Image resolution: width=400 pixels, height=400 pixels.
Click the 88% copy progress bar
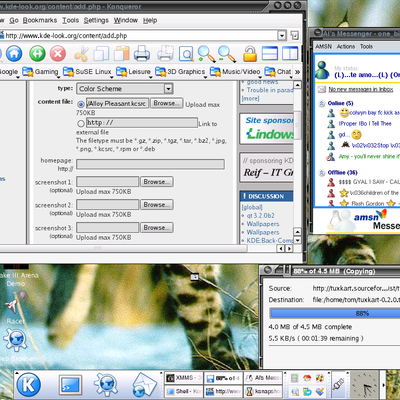(x=335, y=313)
